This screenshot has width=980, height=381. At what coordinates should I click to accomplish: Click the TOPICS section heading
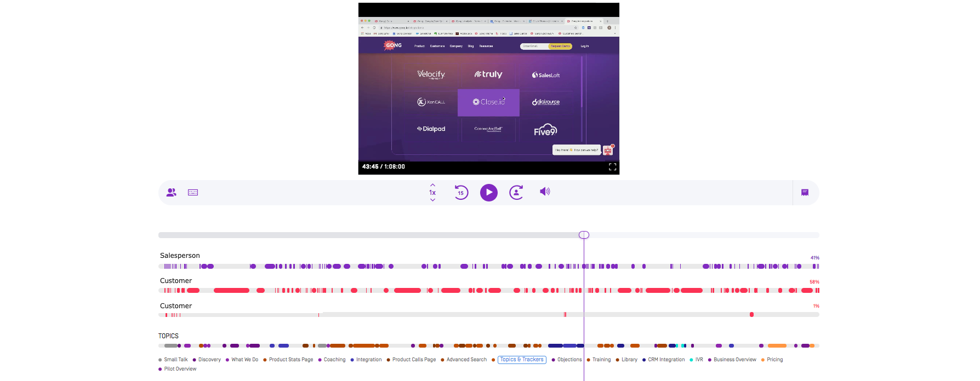tap(168, 336)
